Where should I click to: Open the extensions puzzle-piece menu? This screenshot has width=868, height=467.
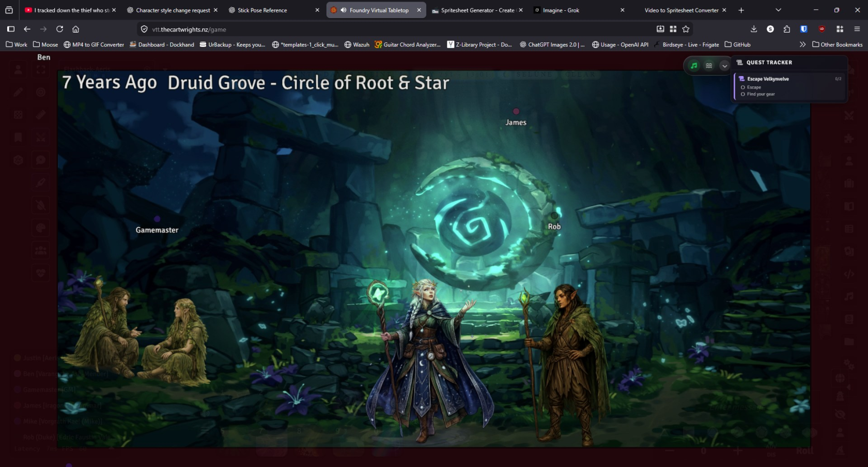[787, 29]
